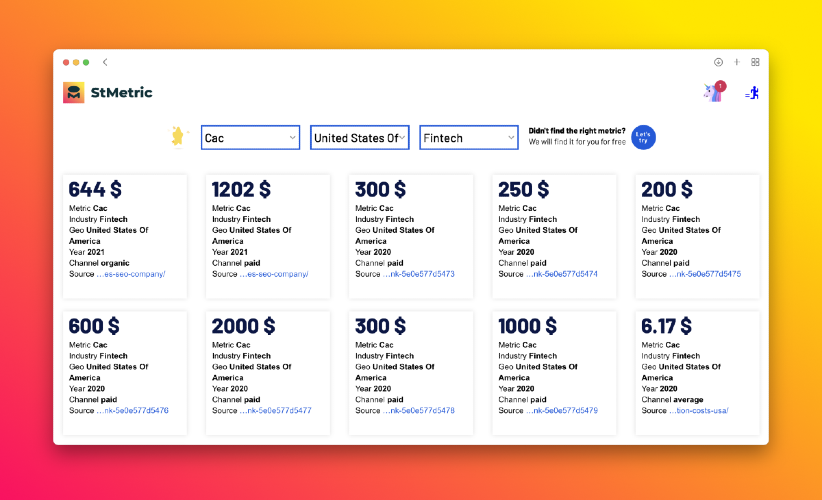This screenshot has height=500, width=822.
Task: Click the StMetric logo icon
Action: tap(73, 92)
